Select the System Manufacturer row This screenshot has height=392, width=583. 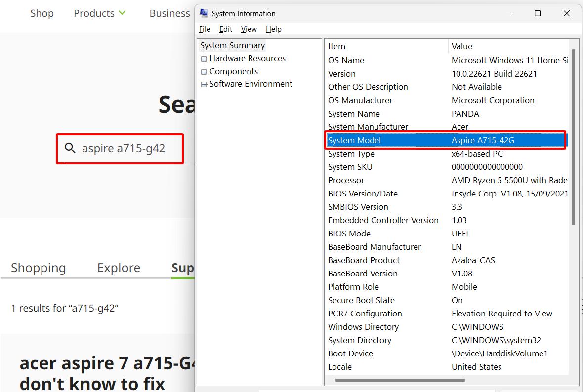coord(447,127)
